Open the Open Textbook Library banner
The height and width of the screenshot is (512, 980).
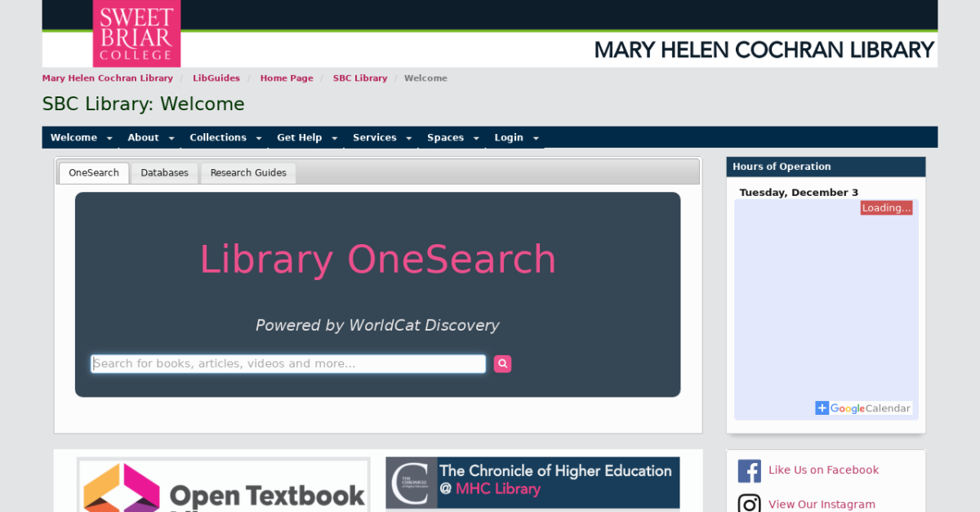click(223, 485)
